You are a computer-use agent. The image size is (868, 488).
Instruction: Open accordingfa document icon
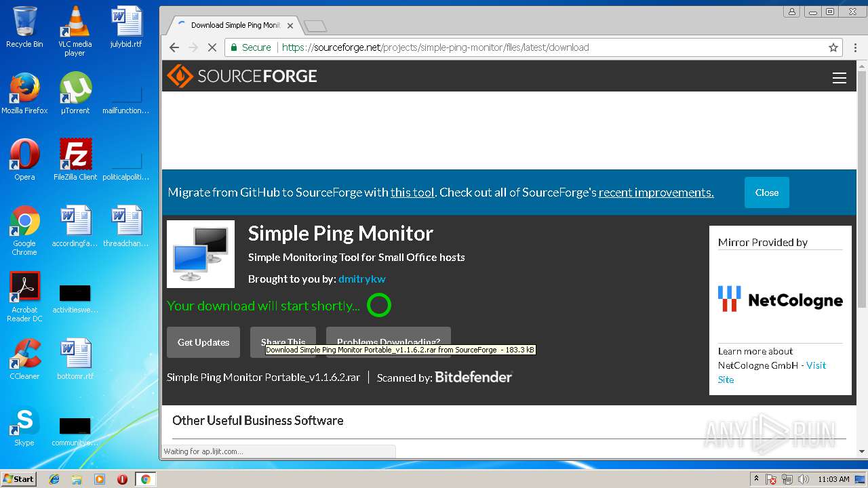(75, 226)
